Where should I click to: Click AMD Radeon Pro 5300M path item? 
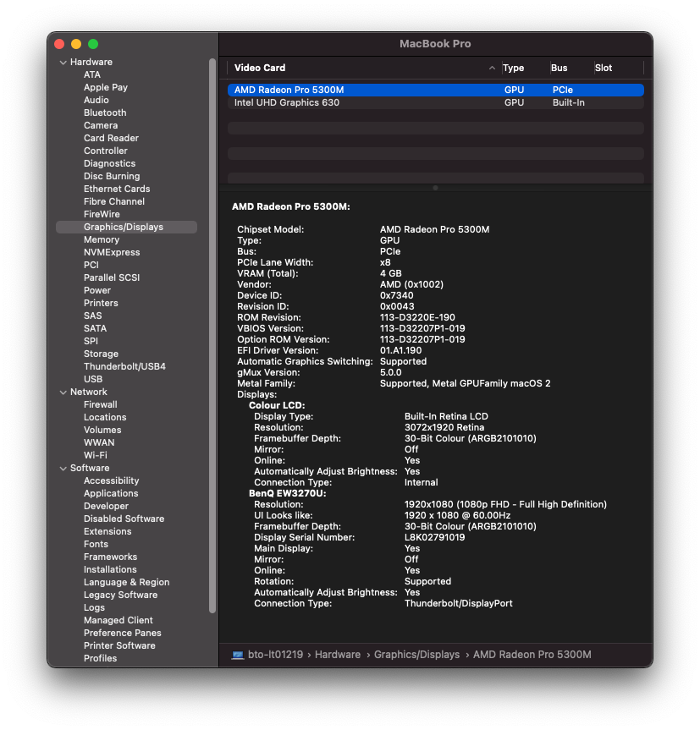[532, 655]
